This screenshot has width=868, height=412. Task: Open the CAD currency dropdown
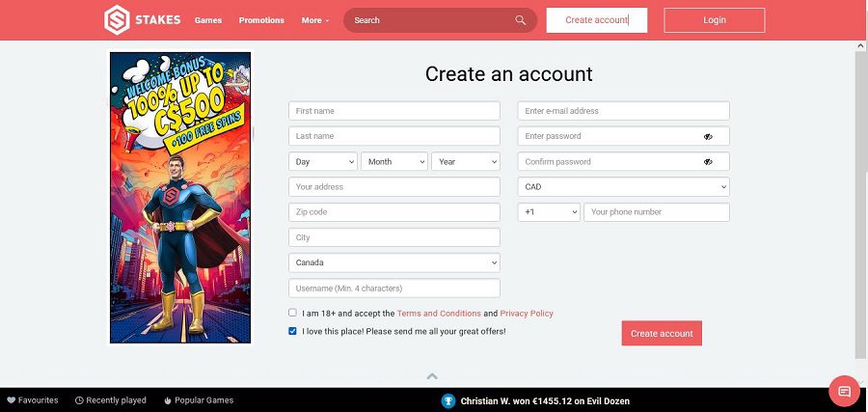[x=623, y=186]
